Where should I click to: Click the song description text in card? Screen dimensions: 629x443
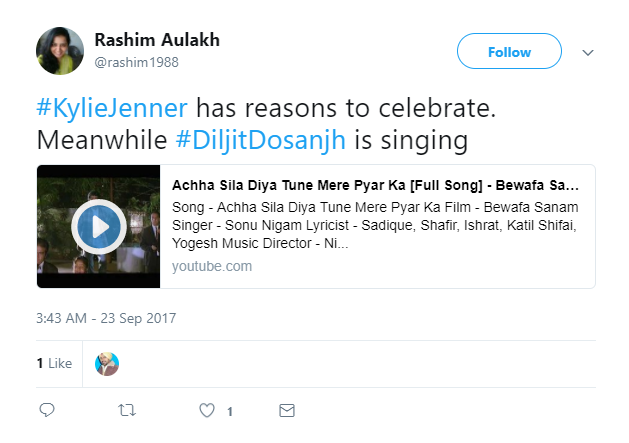point(375,224)
